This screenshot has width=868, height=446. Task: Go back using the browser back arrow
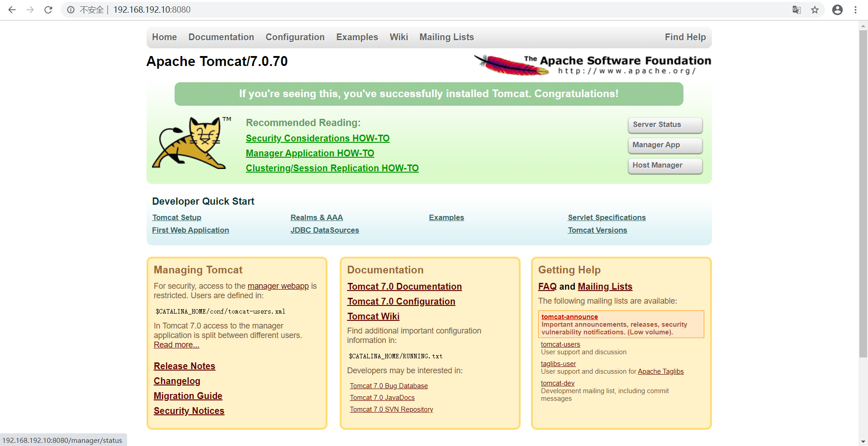coord(12,9)
